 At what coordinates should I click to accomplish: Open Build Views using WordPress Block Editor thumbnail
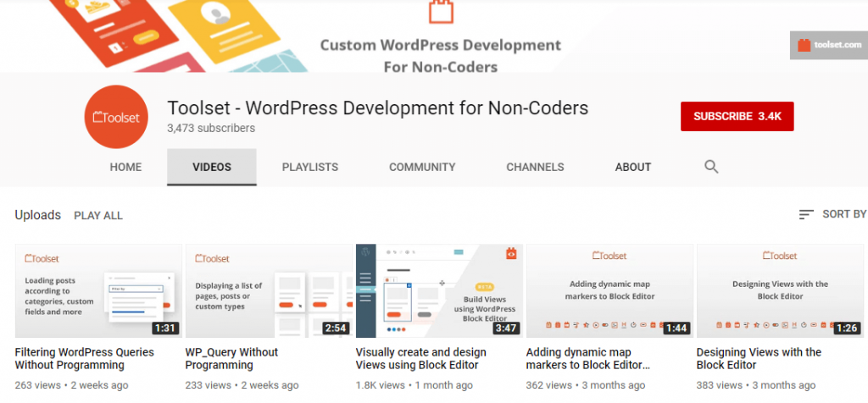tap(439, 290)
